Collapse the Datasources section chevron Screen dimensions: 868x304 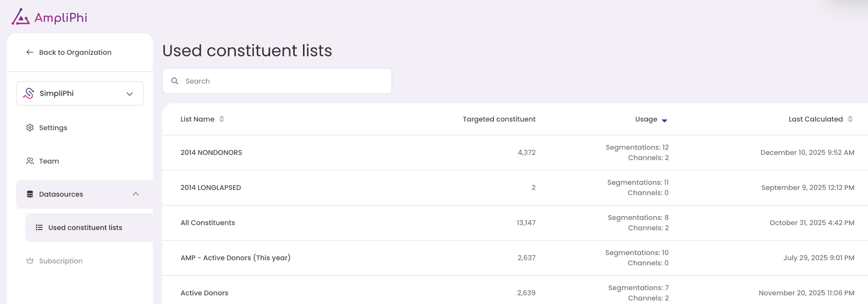[x=136, y=194]
